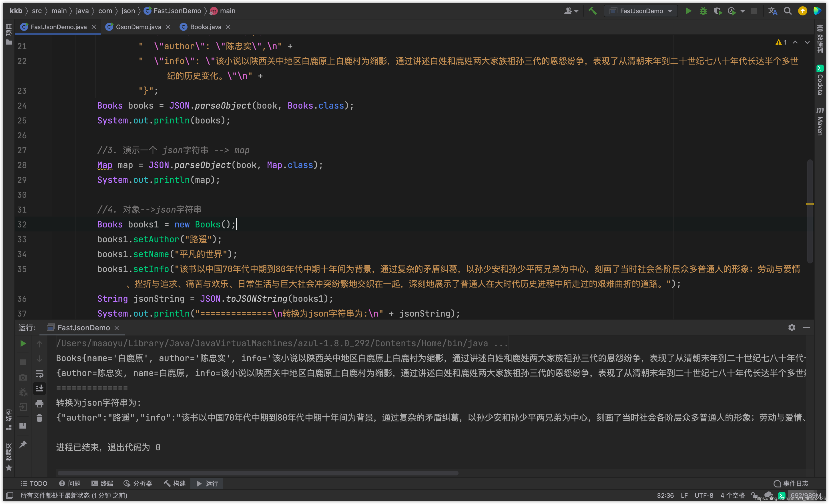Click the green Build project hammer icon
829x504 pixels.
tap(593, 11)
